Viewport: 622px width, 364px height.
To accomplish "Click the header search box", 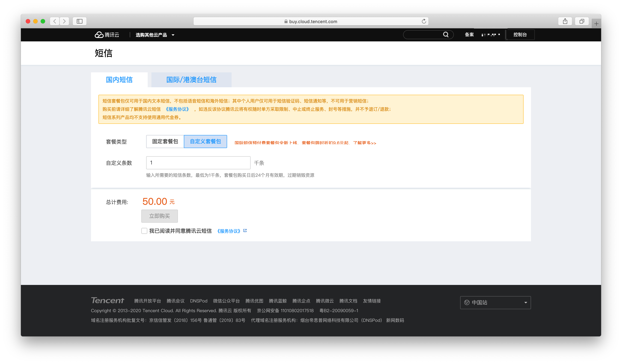I will 428,34.
